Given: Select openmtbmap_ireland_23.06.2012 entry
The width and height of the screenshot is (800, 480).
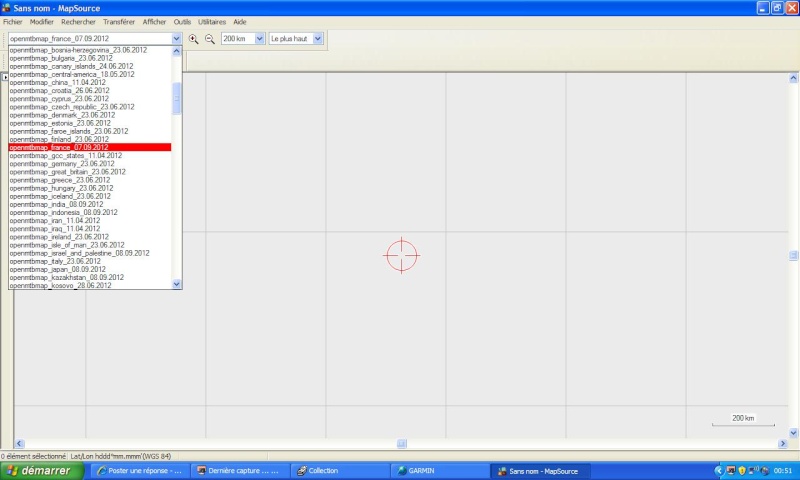Looking at the screenshot, I should click(x=90, y=237).
